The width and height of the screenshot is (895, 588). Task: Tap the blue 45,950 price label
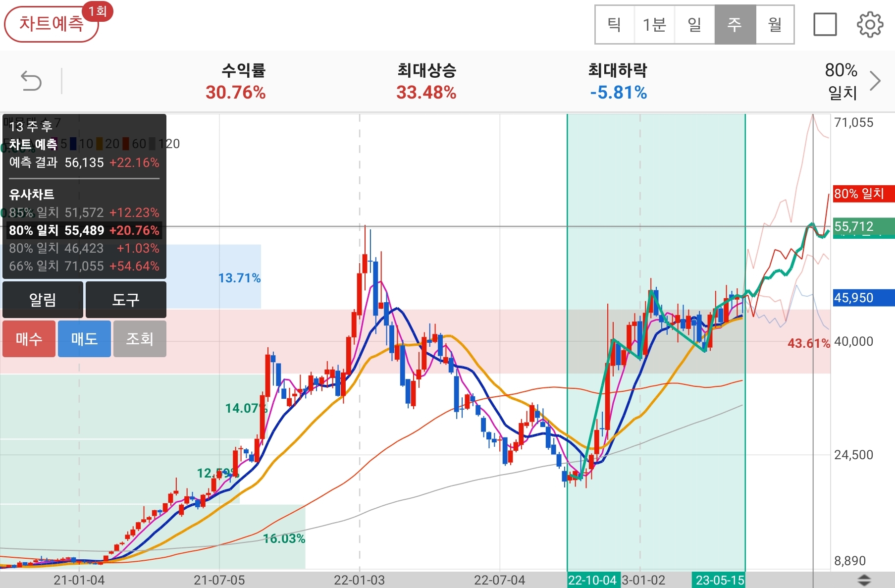(863, 298)
